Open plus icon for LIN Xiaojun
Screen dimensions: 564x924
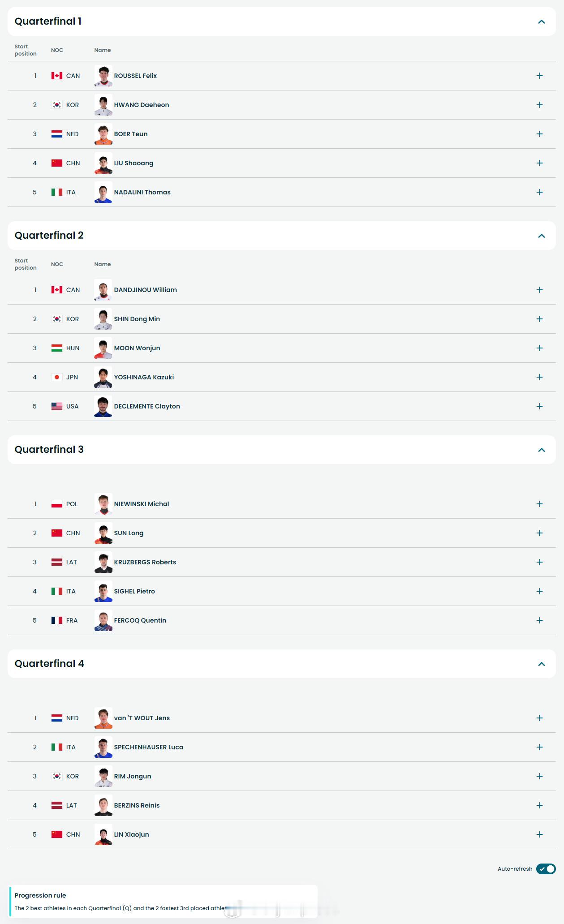coord(539,834)
